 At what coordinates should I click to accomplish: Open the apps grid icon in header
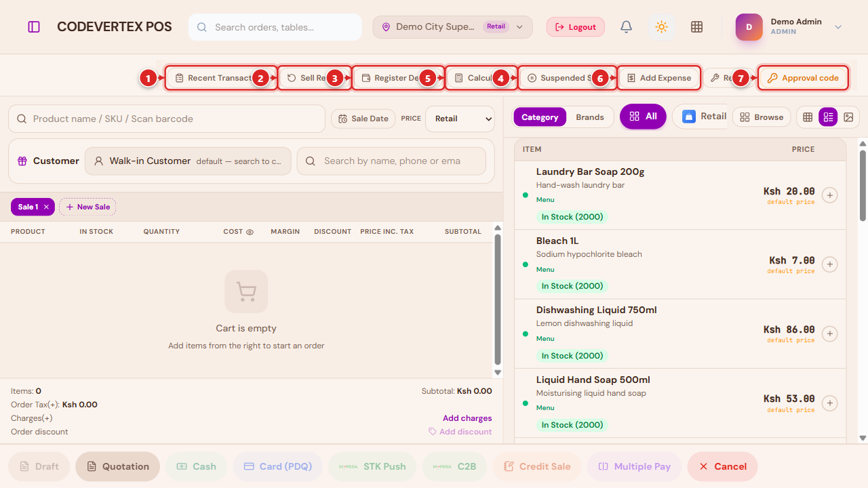[x=696, y=27]
